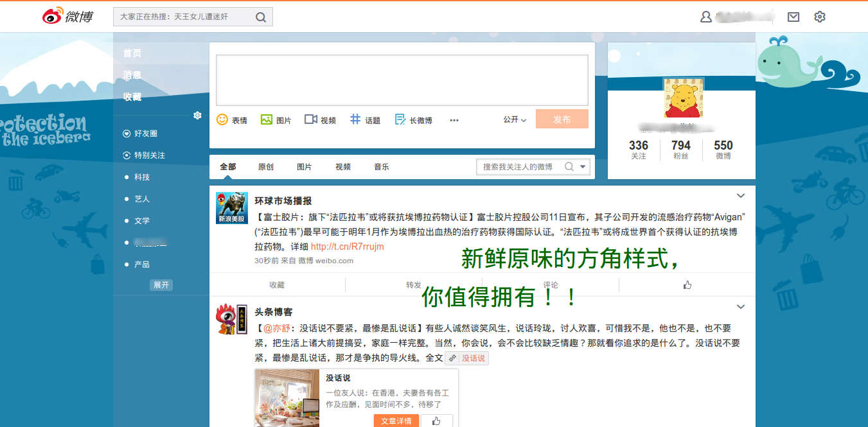868x427 pixels.
Task: Click the search magnifier in the top search bar
Action: click(260, 17)
